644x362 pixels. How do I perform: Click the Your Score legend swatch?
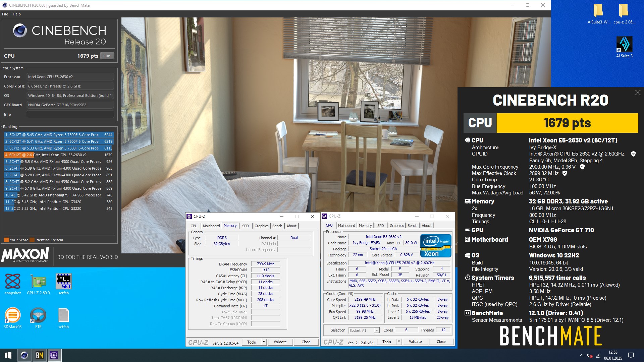[x=6, y=240]
